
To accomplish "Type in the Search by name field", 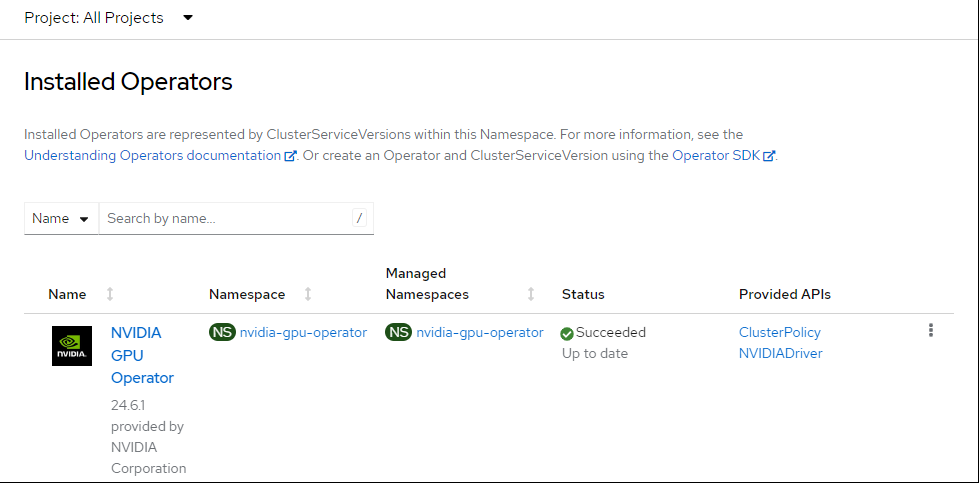I will pyautogui.click(x=225, y=218).
